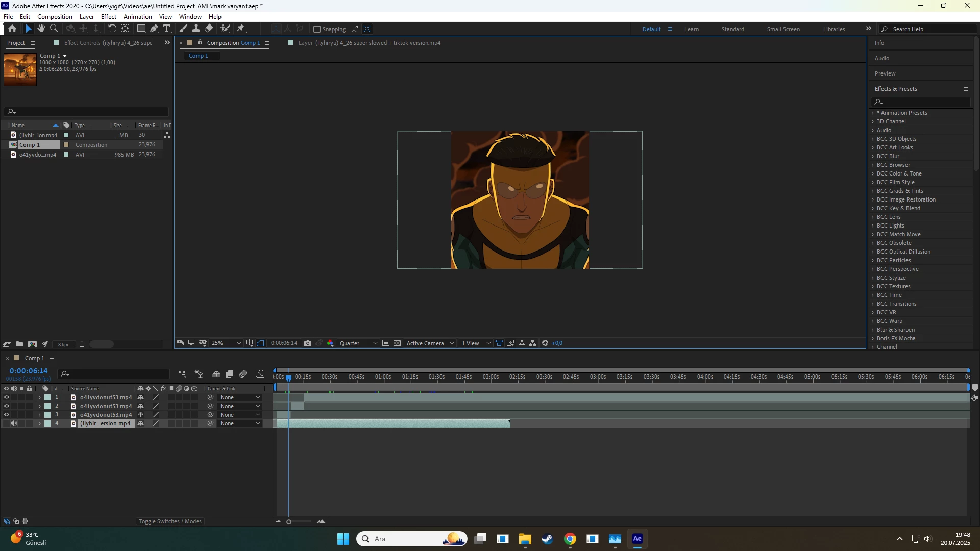Open the Quarter resolution dropdown
Screen dimensions: 980x551
pyautogui.click(x=358, y=343)
